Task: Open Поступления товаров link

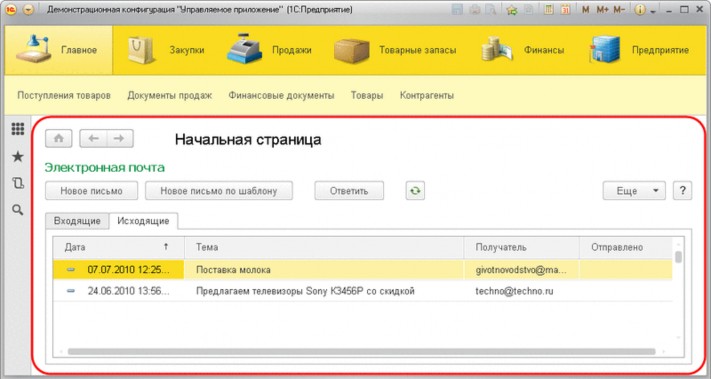Action: [64, 96]
